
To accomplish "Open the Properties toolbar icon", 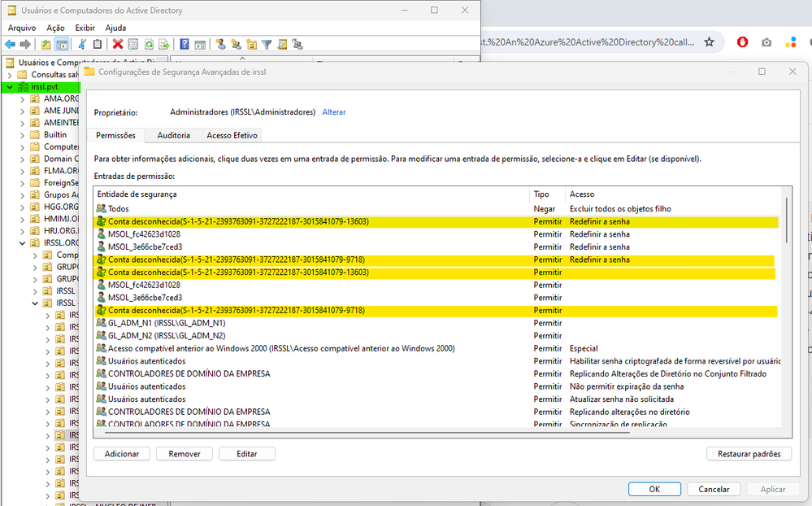I will click(x=133, y=45).
